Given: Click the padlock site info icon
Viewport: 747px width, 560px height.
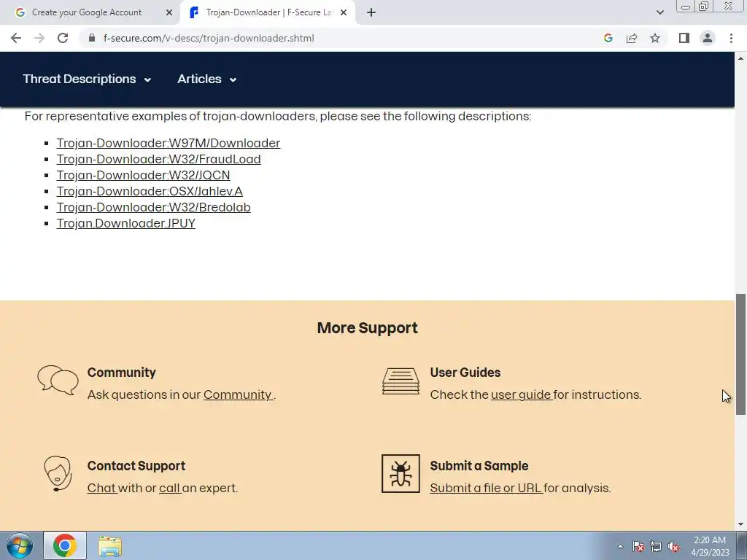Looking at the screenshot, I should (92, 38).
